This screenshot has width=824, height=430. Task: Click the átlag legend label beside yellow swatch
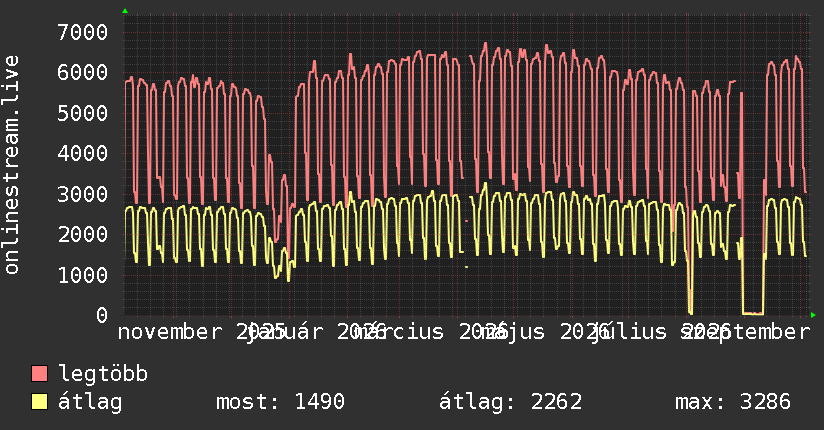(x=90, y=402)
